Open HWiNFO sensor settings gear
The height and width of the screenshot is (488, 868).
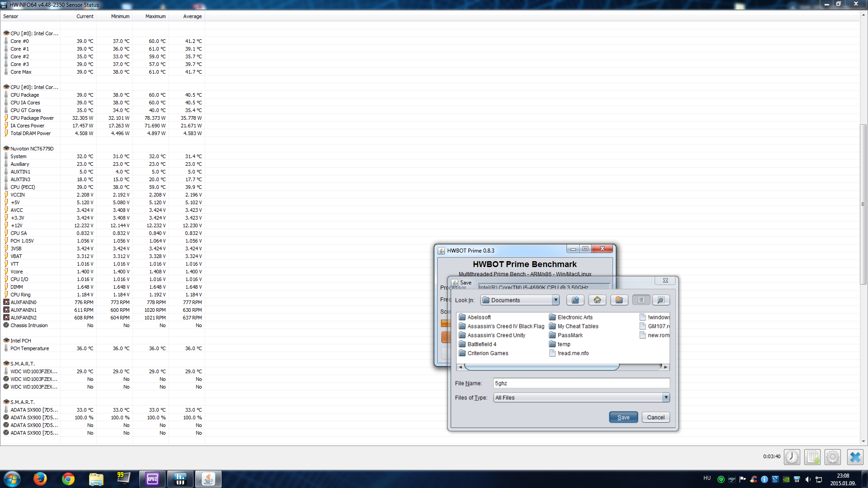[833, 457]
